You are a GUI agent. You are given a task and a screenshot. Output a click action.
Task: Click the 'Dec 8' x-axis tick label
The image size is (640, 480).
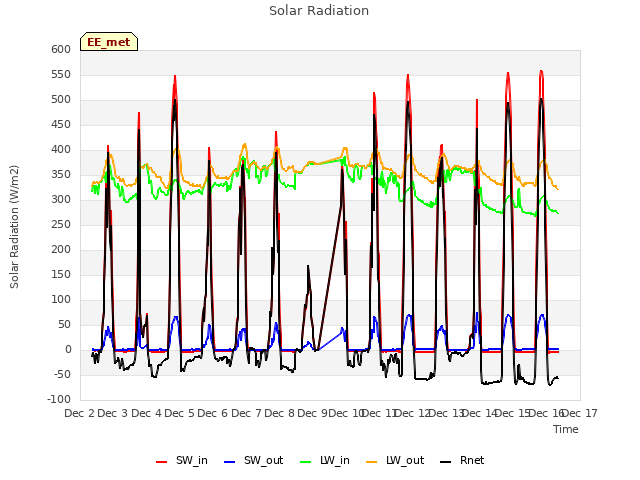[x=280, y=413]
